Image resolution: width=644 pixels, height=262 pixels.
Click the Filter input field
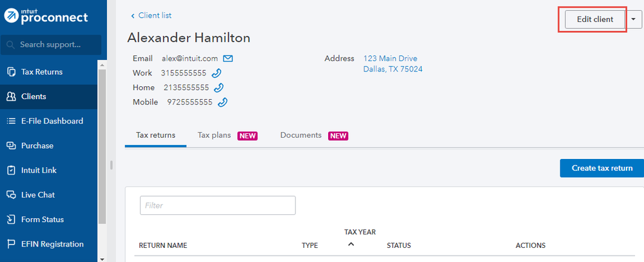(x=217, y=205)
